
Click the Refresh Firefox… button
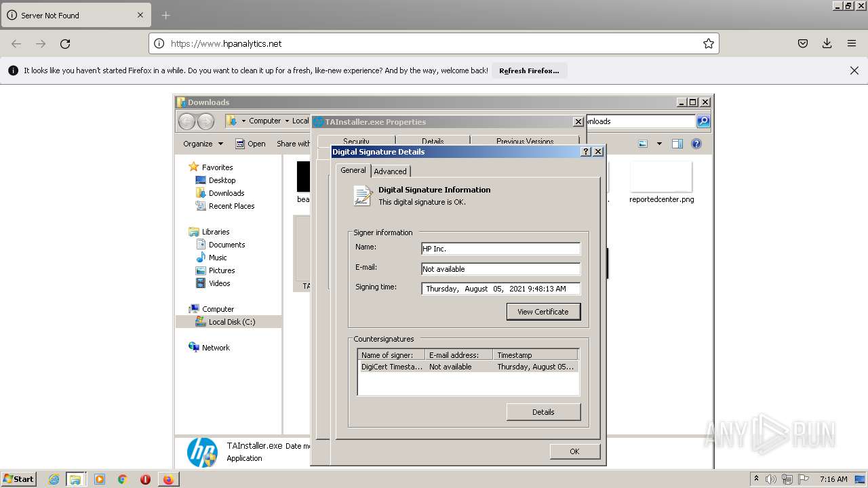tap(529, 70)
